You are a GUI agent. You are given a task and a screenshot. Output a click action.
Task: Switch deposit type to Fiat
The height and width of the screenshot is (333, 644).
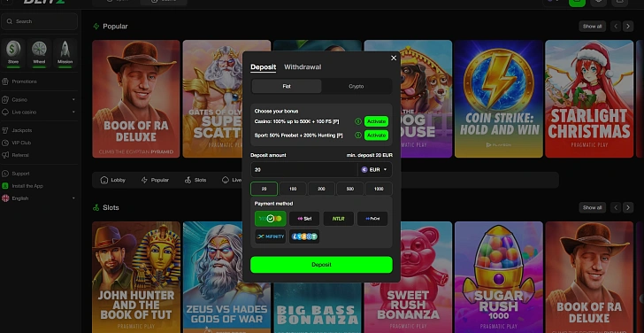[287, 86]
